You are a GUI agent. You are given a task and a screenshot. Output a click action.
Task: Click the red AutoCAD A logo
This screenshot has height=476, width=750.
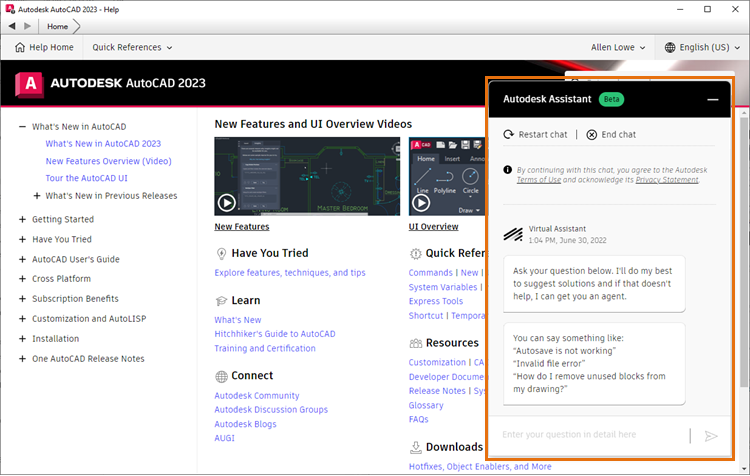tap(30, 84)
